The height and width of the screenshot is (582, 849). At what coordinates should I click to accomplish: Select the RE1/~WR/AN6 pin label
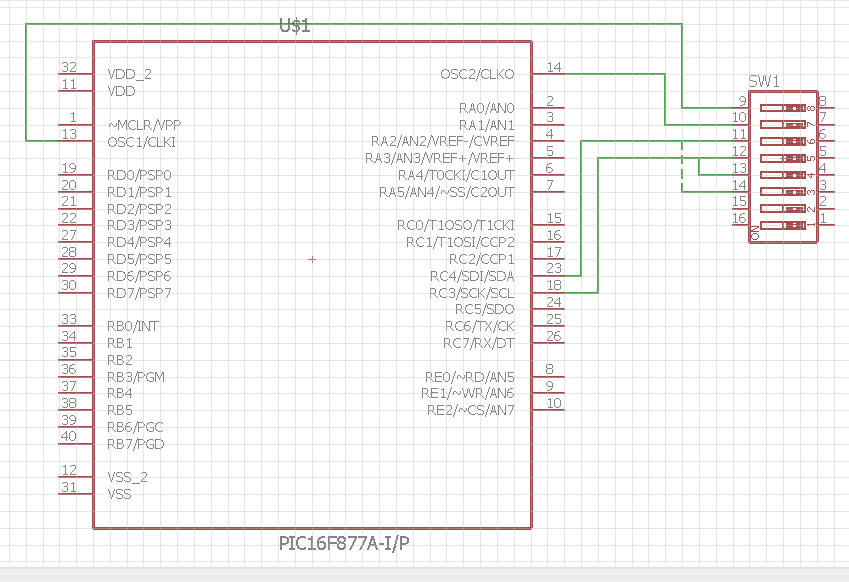coord(467,394)
